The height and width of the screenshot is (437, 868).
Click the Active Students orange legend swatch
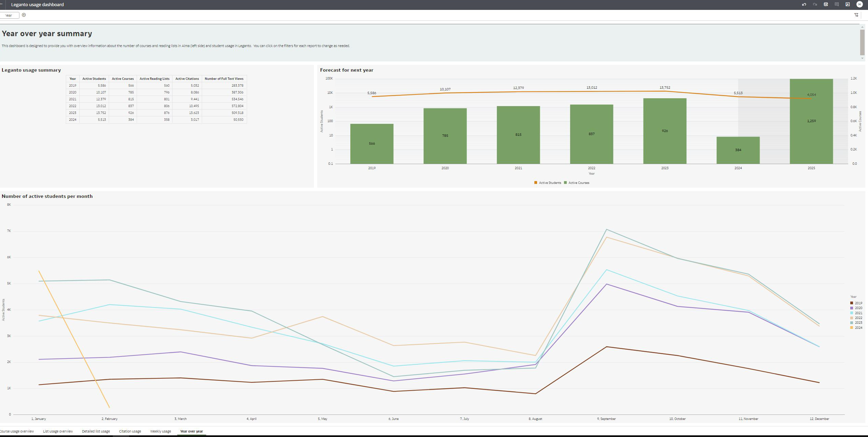(536, 183)
